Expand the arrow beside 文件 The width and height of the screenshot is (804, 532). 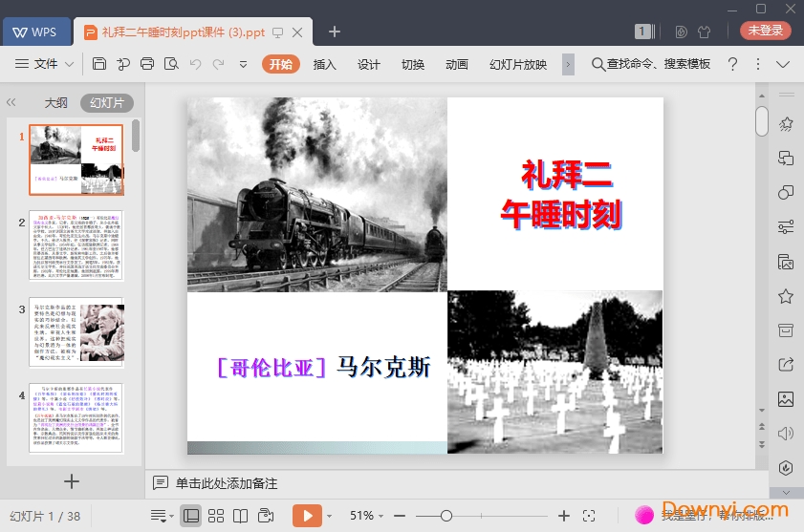(x=69, y=65)
